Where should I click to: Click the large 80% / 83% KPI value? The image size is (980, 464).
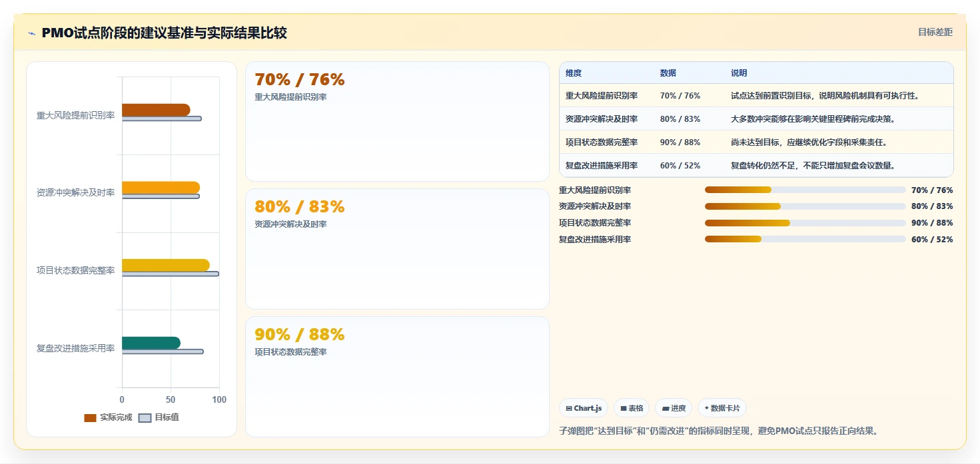click(300, 207)
